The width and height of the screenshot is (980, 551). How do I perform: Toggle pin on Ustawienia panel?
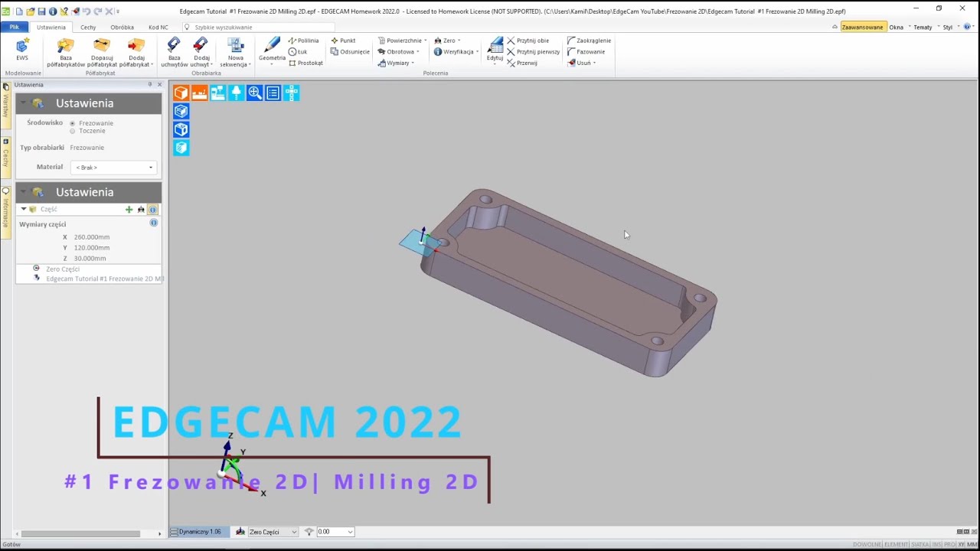click(x=150, y=84)
